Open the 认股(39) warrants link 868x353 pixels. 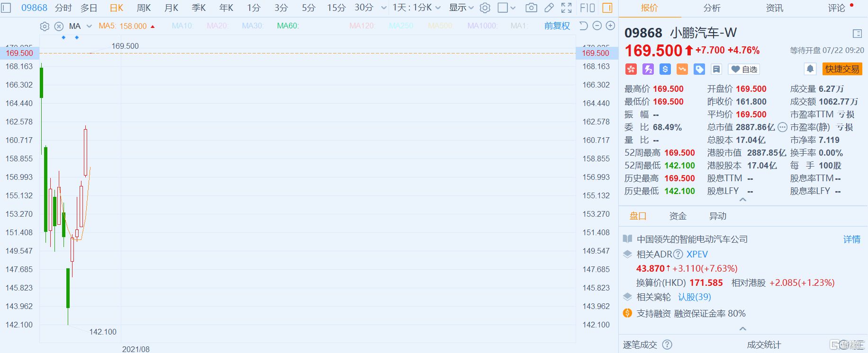(x=695, y=297)
